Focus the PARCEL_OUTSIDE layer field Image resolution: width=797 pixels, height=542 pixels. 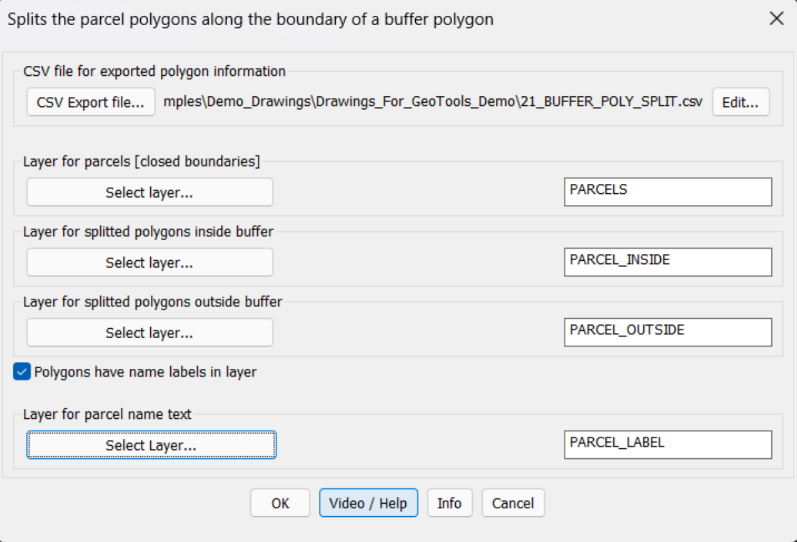click(x=667, y=332)
